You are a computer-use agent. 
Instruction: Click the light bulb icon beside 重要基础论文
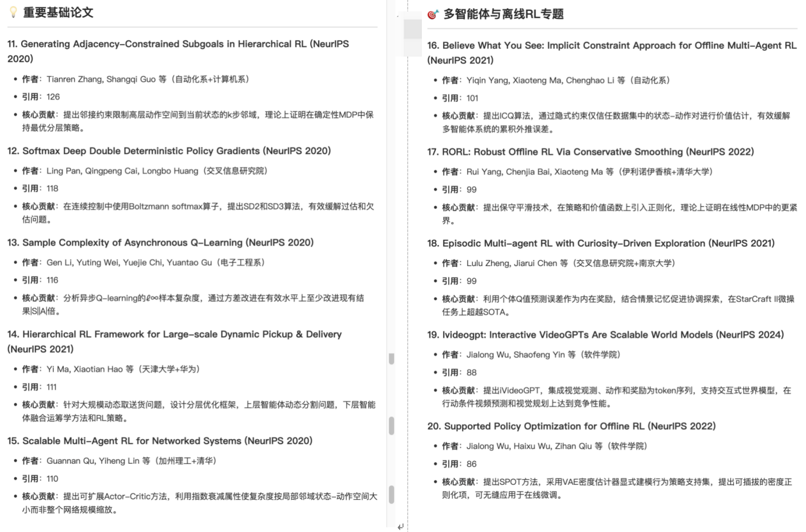point(13,12)
